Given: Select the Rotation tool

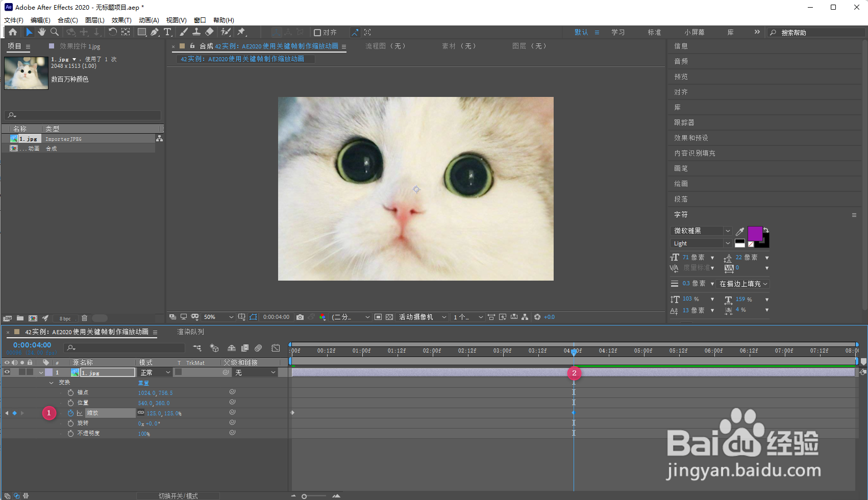Looking at the screenshot, I should point(113,32).
